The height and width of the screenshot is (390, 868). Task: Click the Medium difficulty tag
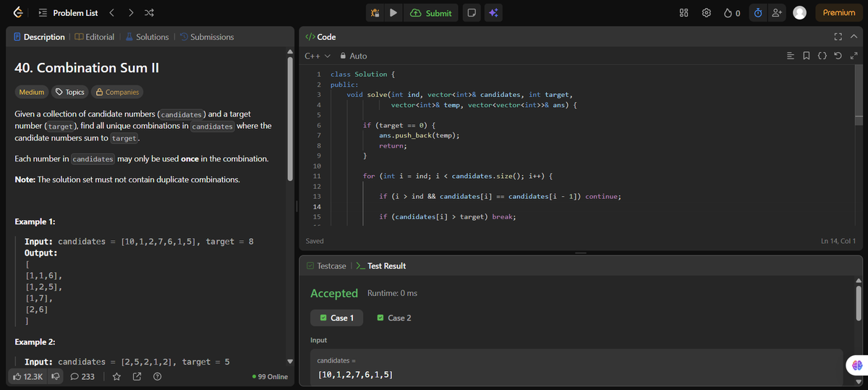pyautogui.click(x=31, y=92)
